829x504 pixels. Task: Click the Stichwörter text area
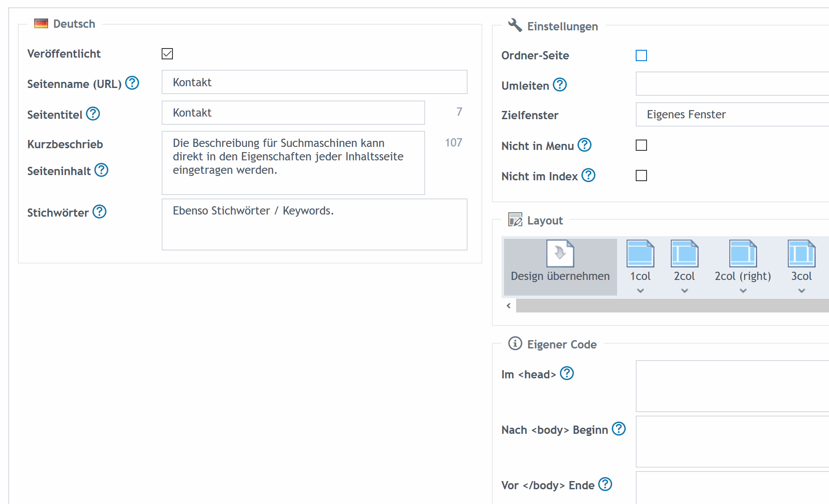click(315, 224)
